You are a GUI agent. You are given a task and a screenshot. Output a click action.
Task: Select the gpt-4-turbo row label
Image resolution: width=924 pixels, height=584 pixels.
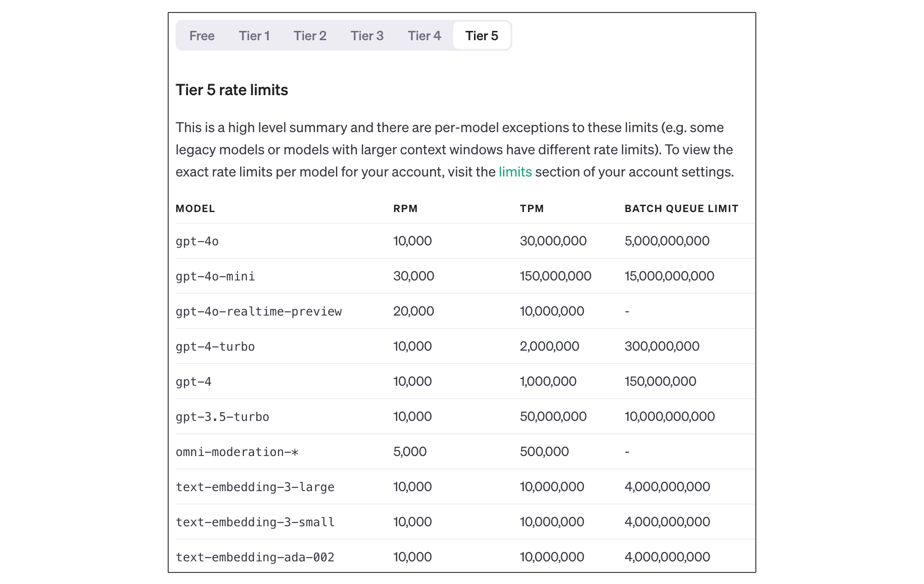pos(215,347)
